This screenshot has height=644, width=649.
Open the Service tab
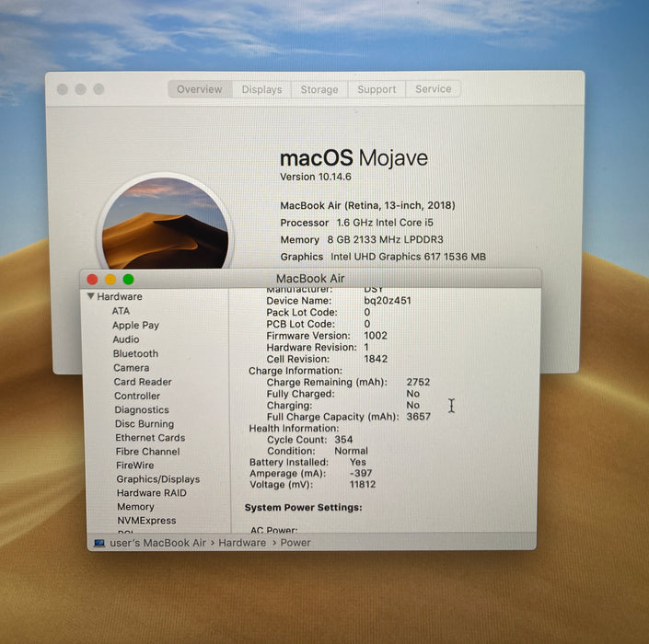point(433,89)
